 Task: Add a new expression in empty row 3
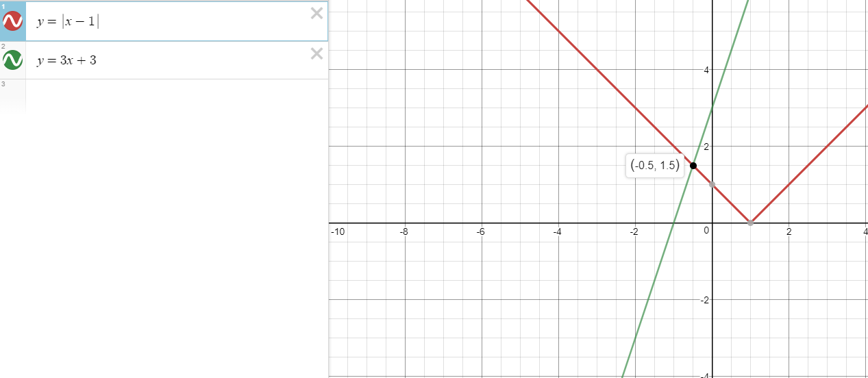[177, 96]
